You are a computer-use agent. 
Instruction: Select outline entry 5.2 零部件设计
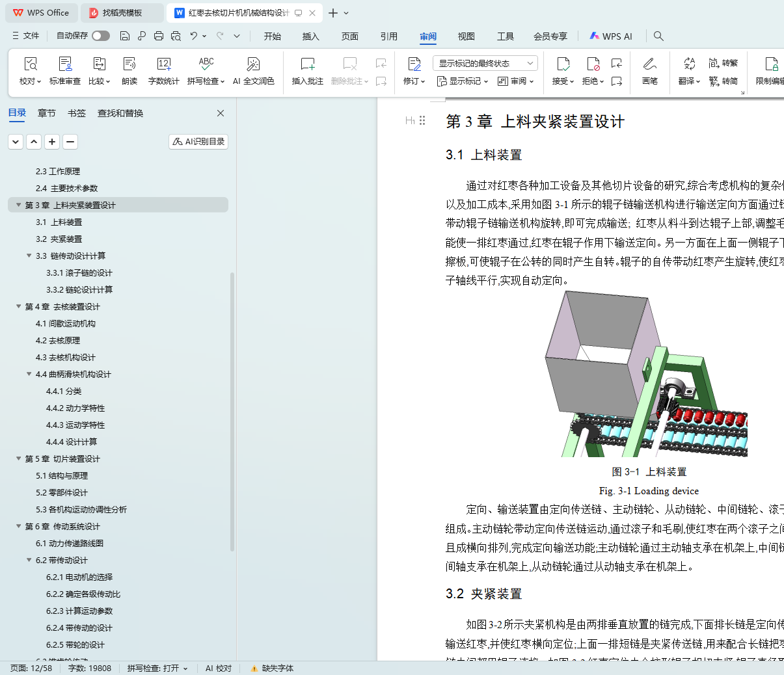click(x=62, y=492)
